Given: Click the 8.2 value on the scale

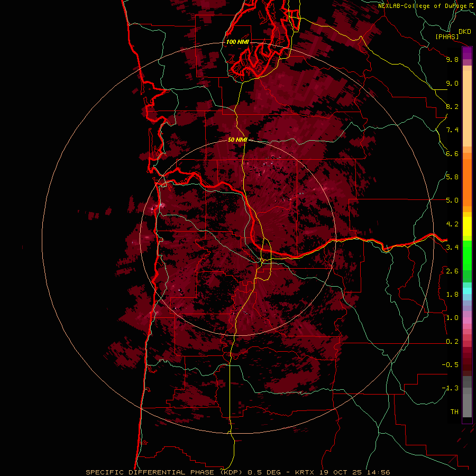Looking at the screenshot, I should pyautogui.click(x=452, y=106).
